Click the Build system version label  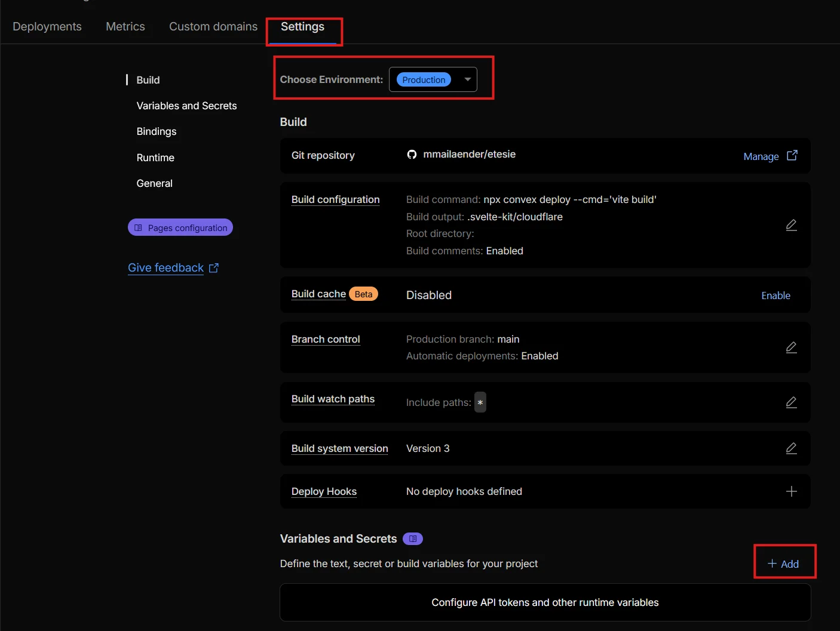tap(339, 448)
